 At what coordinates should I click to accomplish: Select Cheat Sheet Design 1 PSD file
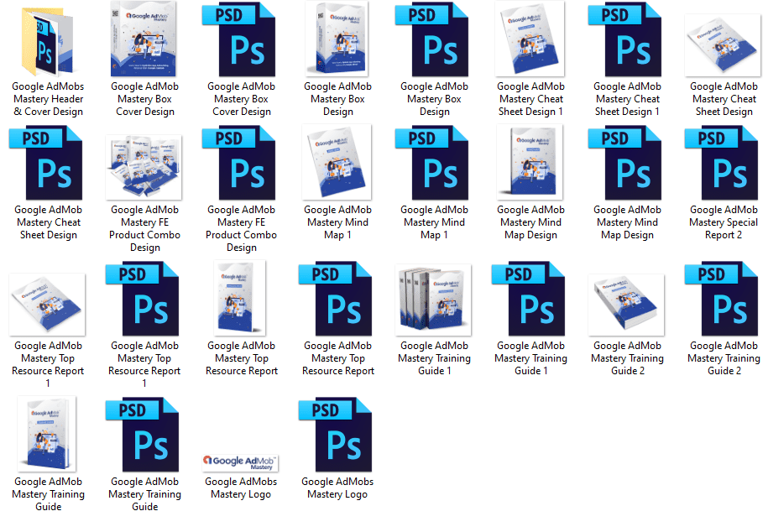(x=625, y=39)
